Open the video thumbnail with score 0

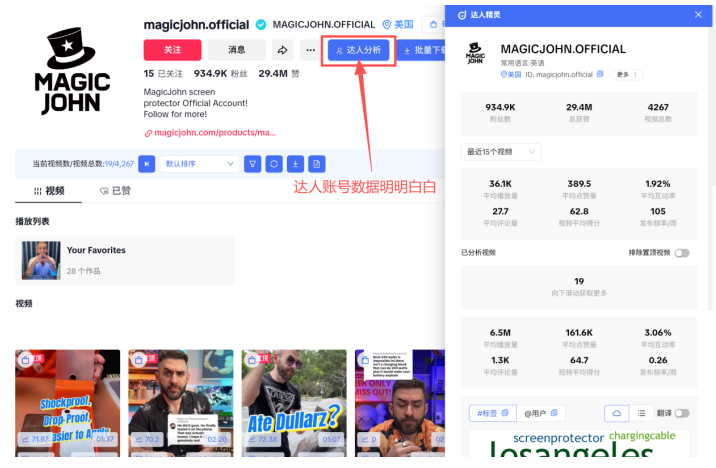(x=400, y=403)
